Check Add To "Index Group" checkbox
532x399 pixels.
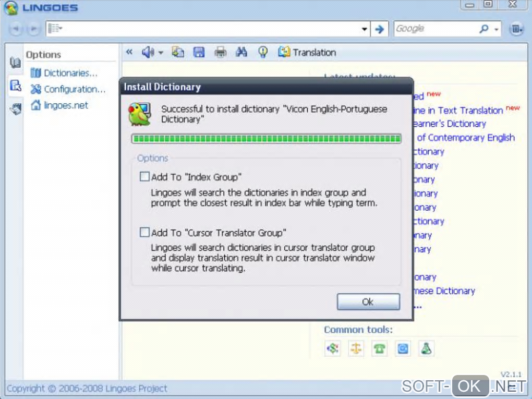pyautogui.click(x=144, y=176)
